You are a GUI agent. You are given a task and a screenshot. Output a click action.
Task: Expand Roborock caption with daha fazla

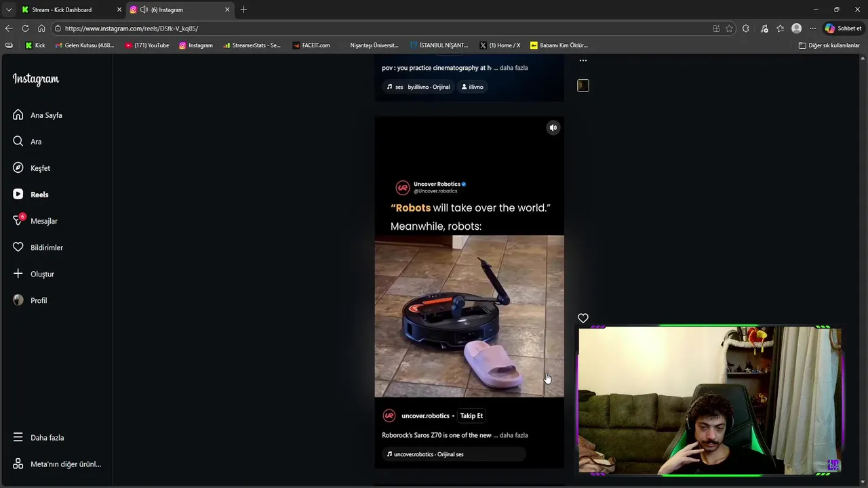[513, 435]
